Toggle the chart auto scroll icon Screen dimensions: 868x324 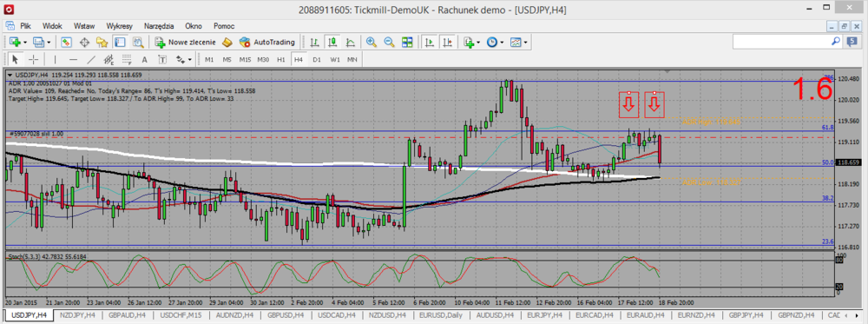point(429,42)
